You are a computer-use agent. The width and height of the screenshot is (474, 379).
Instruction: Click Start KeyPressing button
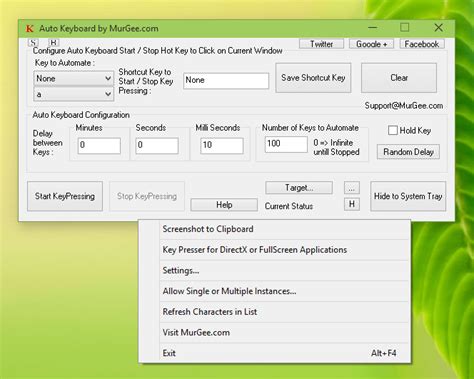point(65,196)
